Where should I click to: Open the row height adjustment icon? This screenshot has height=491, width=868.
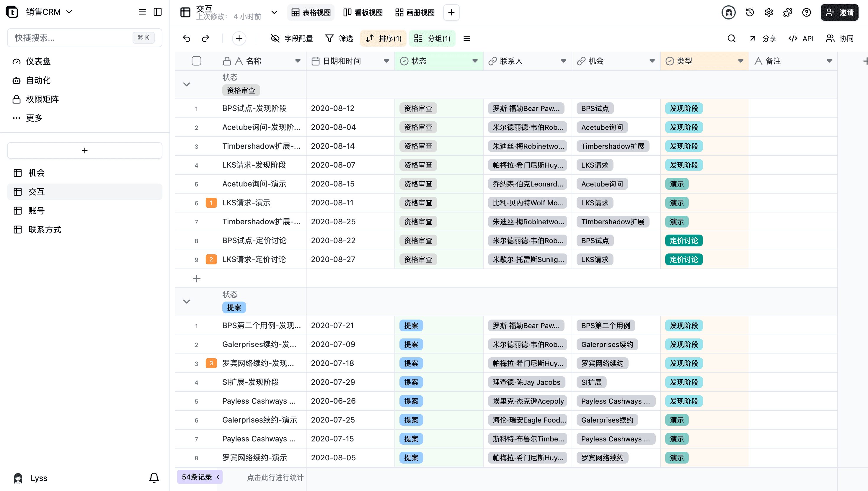click(x=467, y=38)
